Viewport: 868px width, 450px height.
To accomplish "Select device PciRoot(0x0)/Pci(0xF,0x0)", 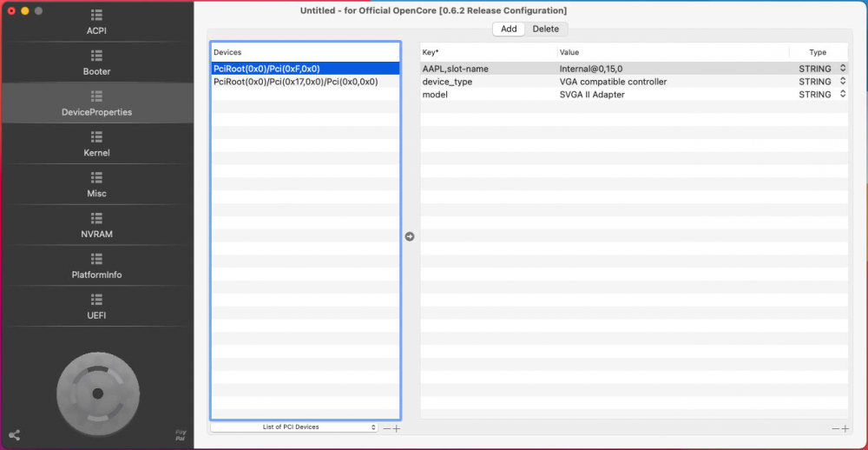I will pos(306,69).
